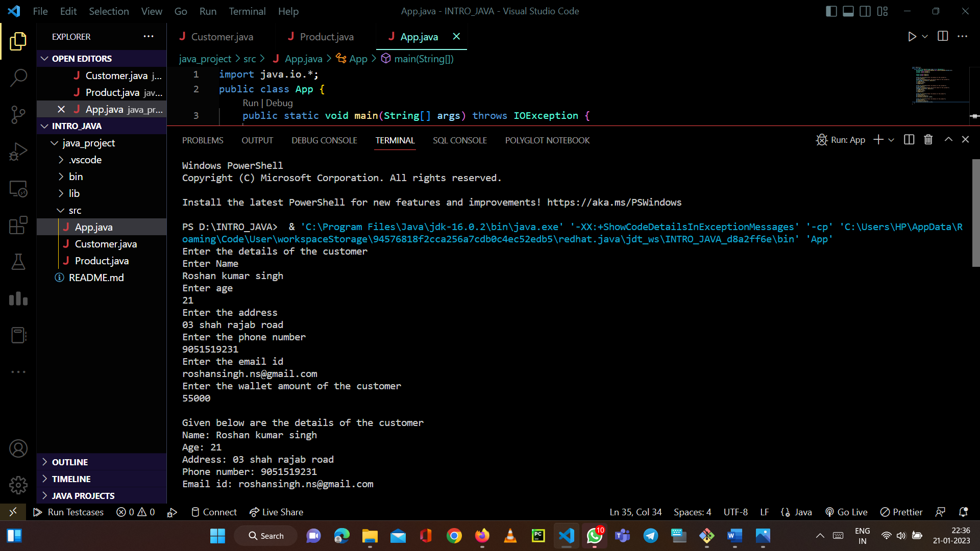This screenshot has height=551, width=980.
Task: Maximize the panel with the chevron toggle
Action: (x=948, y=139)
